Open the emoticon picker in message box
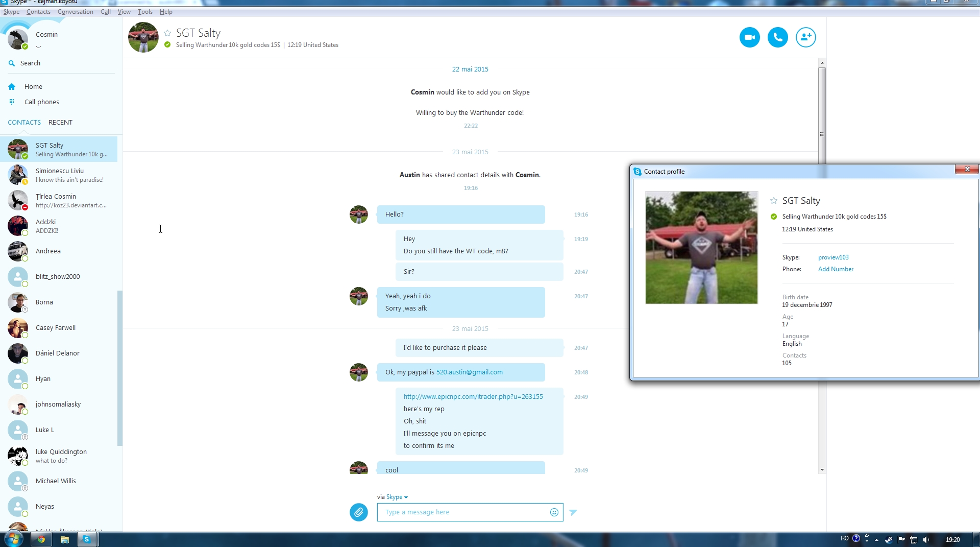This screenshot has height=547, width=980. pyautogui.click(x=554, y=512)
